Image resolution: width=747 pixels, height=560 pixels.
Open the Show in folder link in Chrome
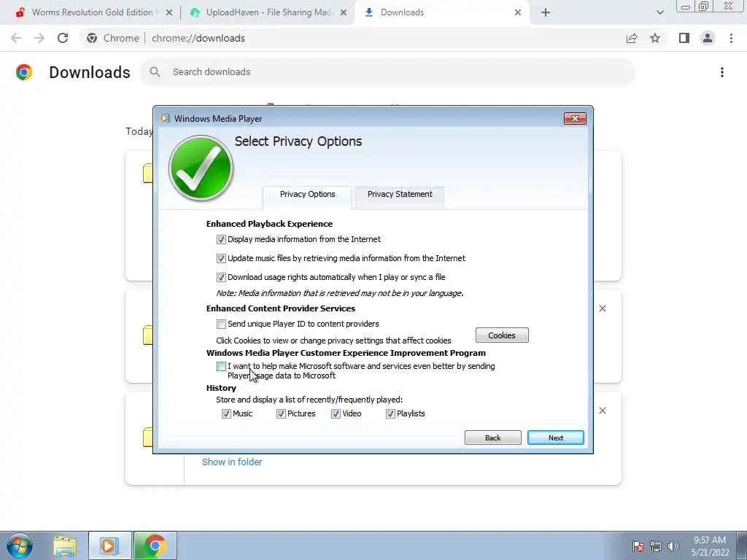point(232,462)
